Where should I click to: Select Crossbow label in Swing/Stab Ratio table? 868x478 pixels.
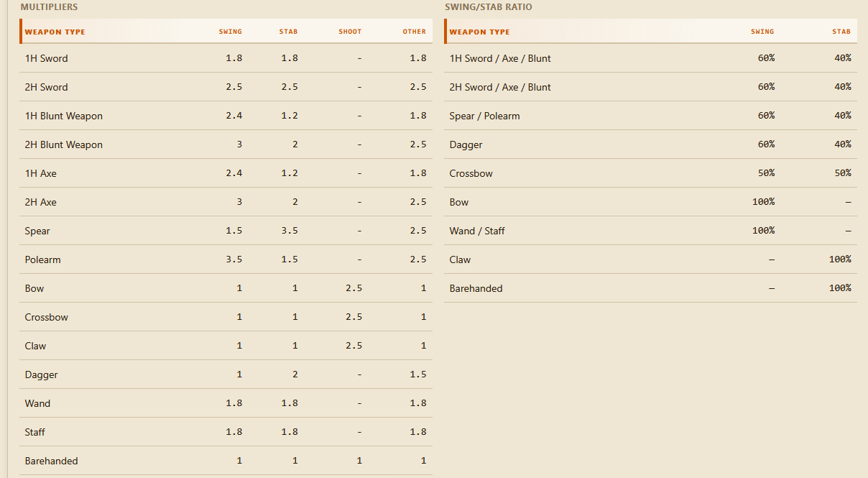[x=471, y=173]
